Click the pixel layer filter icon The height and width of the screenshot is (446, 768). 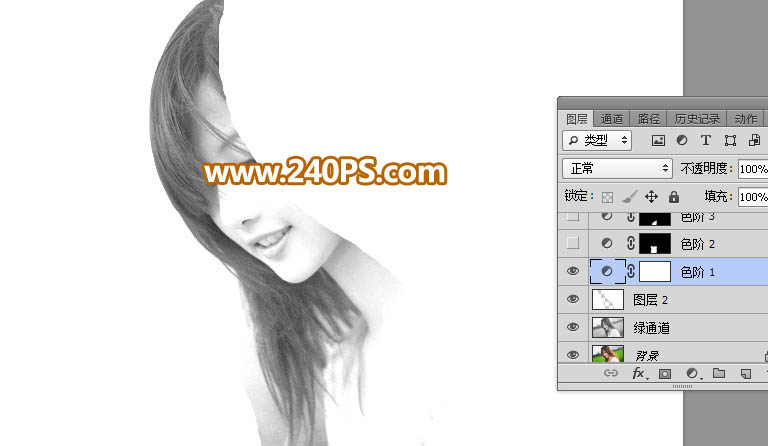[658, 141]
